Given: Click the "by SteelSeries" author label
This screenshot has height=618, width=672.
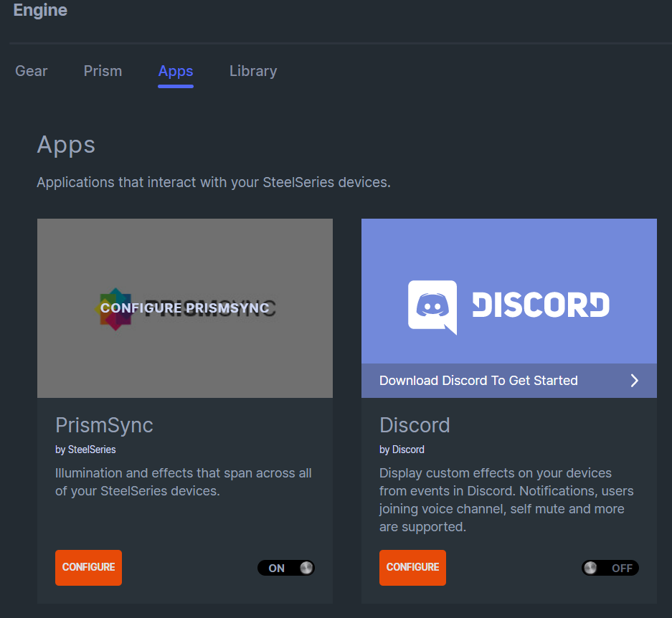Looking at the screenshot, I should pyautogui.click(x=85, y=450).
